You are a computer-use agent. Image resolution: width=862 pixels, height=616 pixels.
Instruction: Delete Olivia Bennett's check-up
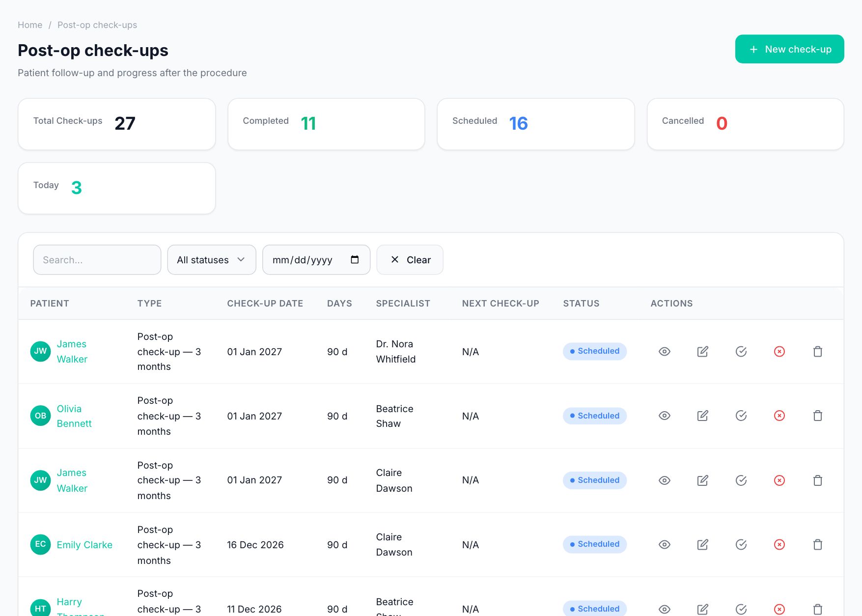[817, 416]
